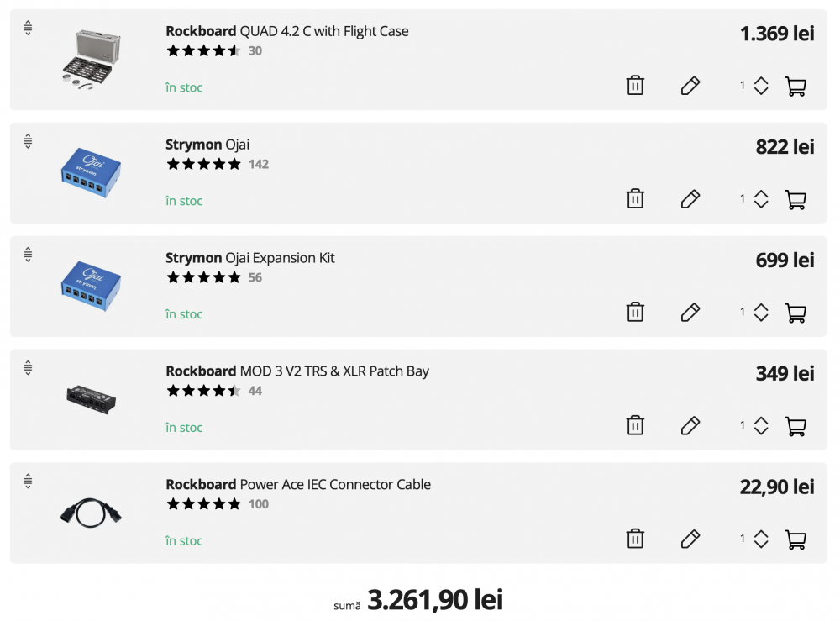The image size is (840, 621).
Task: Add Strymon Ojai Expansion Kit to cart
Action: [x=795, y=313]
